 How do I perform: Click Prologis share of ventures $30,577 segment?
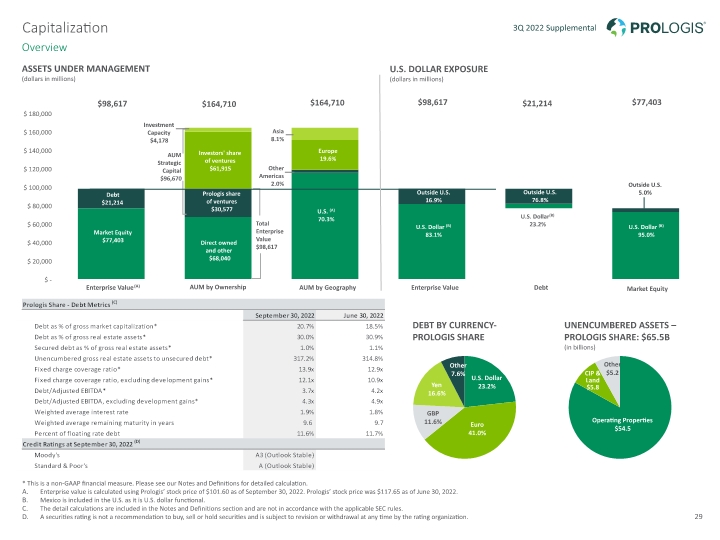pyautogui.click(x=218, y=202)
